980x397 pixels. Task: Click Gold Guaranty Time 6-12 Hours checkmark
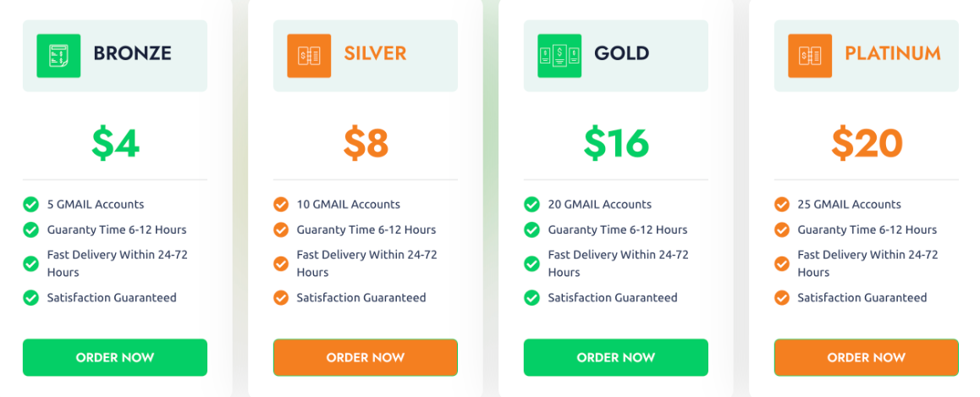531,230
